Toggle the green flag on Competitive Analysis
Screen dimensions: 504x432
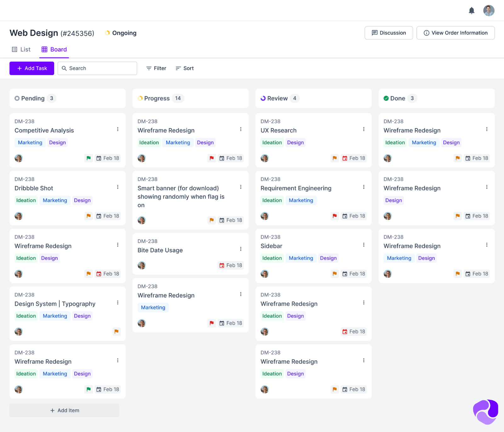[x=89, y=158]
